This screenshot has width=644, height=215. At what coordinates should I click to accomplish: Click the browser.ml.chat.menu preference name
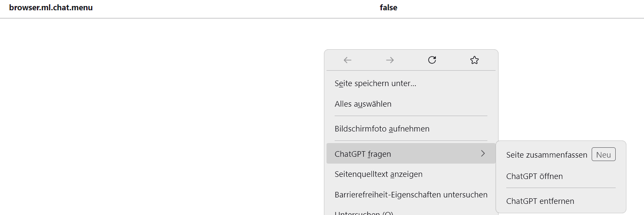coord(51,8)
